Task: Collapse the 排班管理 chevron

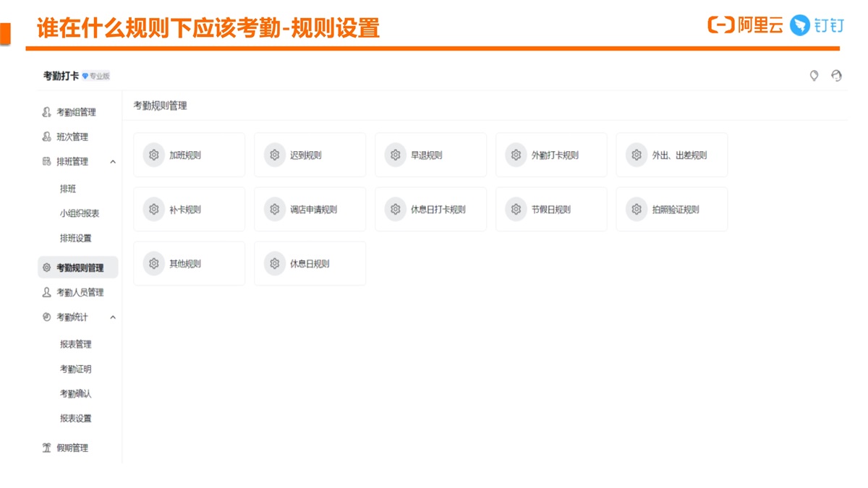Action: coord(113,162)
